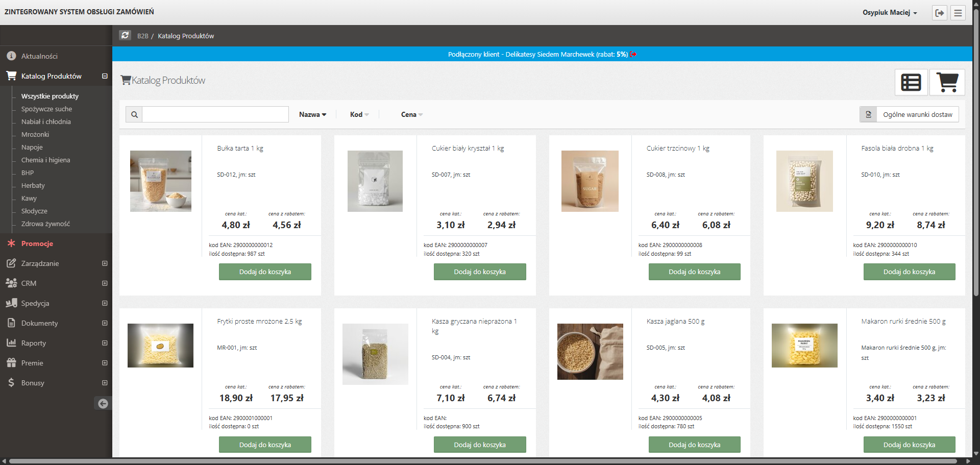This screenshot has height=465, width=980.
Task: Collapse the Katalog Produktów section
Action: coord(105,76)
